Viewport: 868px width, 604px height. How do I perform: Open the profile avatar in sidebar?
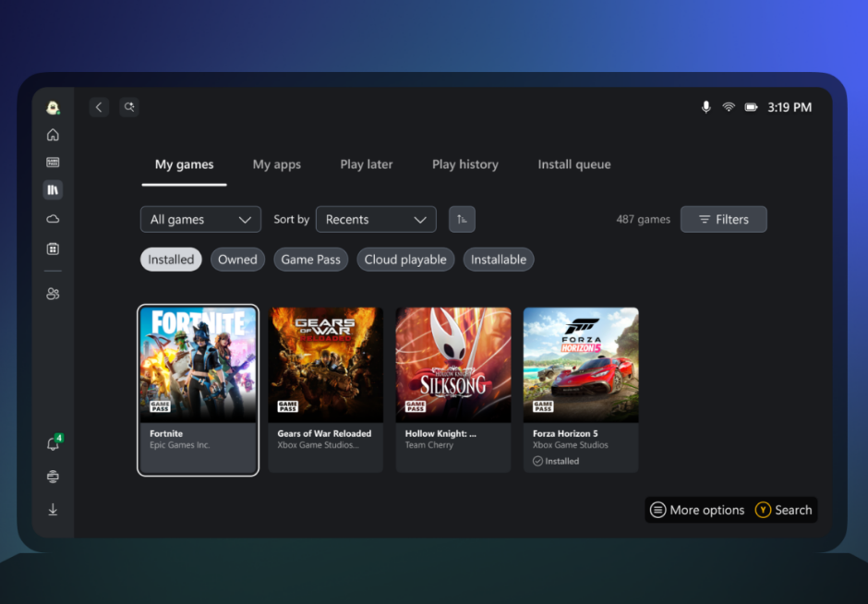54,107
